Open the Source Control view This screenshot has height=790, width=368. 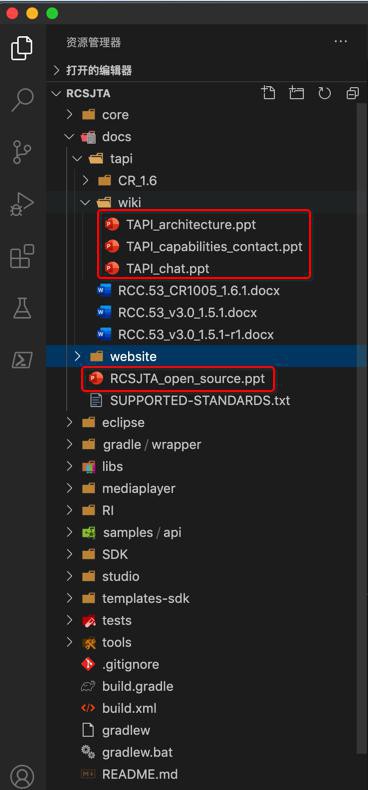tap(22, 152)
